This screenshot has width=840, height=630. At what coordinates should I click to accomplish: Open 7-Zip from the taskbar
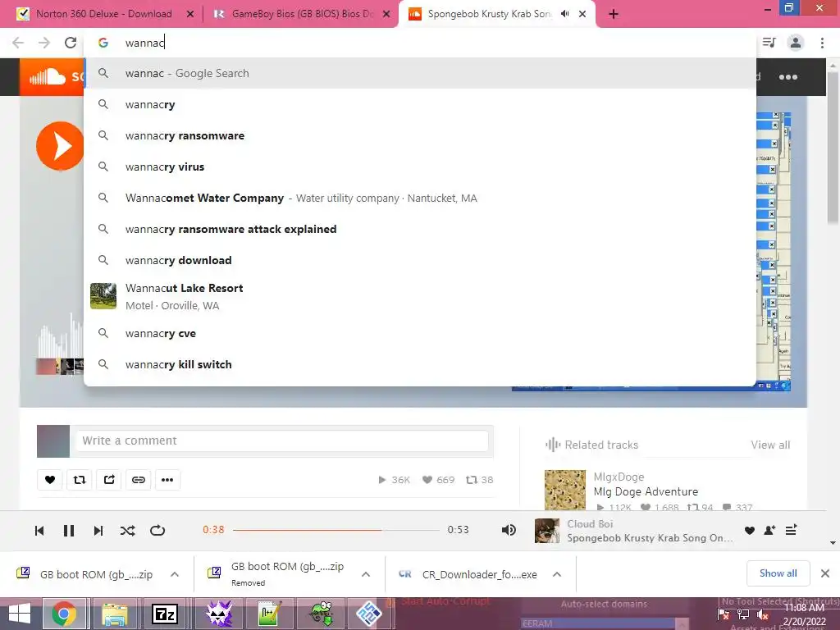click(164, 614)
